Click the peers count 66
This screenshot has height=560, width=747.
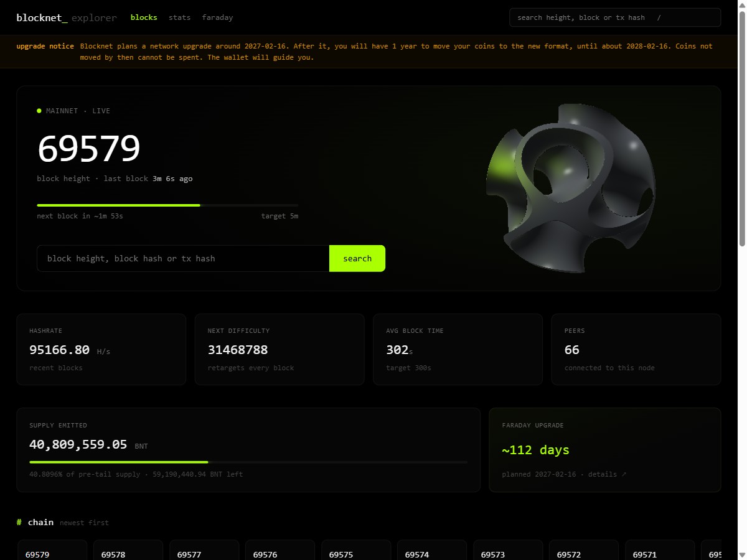point(572,350)
